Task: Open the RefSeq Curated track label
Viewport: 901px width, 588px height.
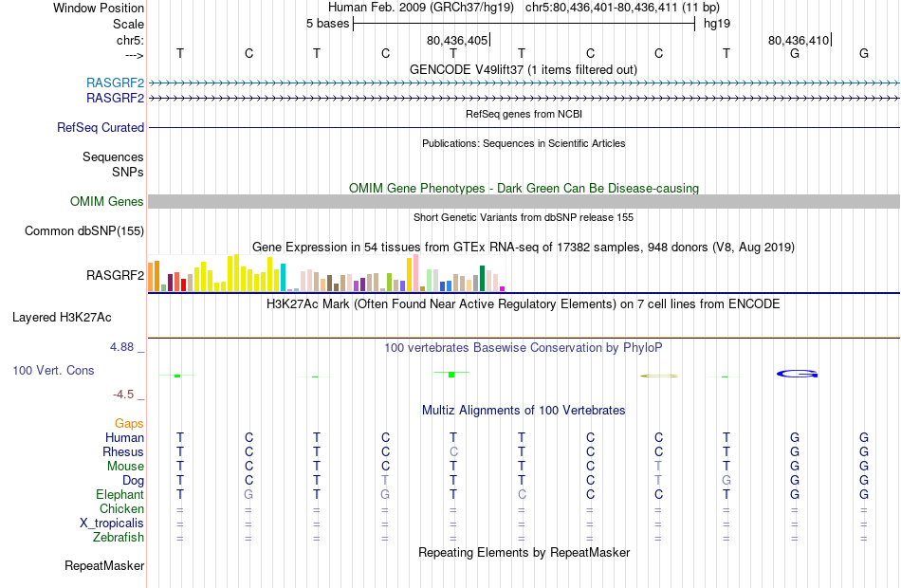Action: tap(101, 128)
